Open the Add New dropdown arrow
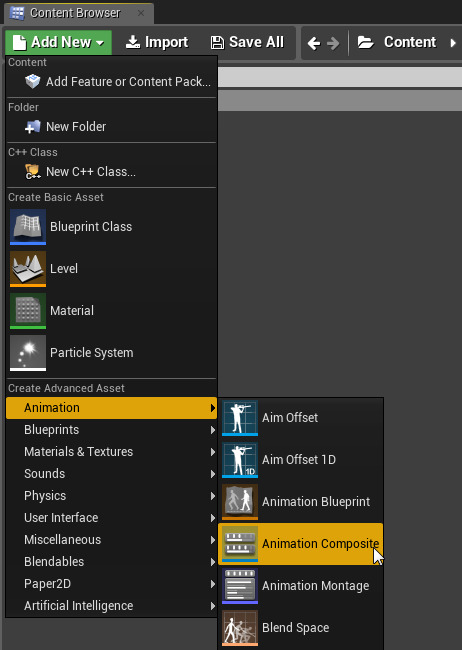 pos(100,43)
